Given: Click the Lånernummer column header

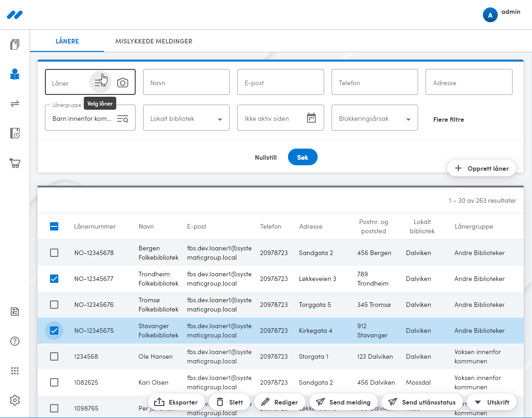Looking at the screenshot, I should click(95, 226).
